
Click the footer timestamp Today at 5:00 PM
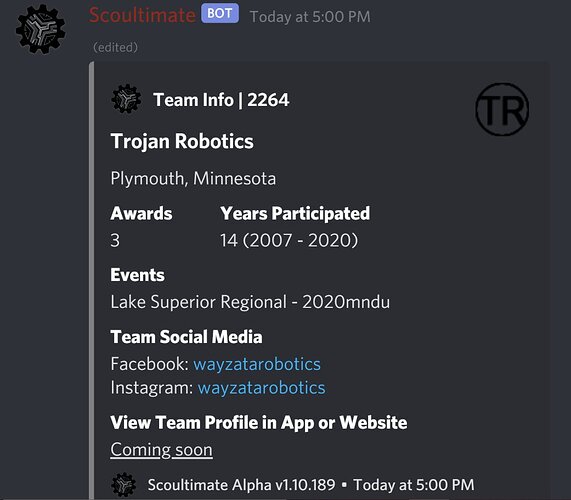(414, 485)
